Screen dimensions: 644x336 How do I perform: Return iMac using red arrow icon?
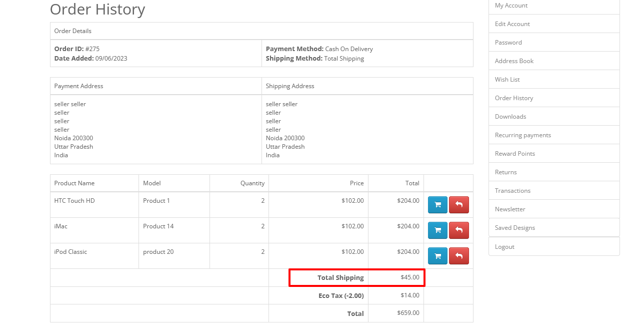(x=459, y=230)
